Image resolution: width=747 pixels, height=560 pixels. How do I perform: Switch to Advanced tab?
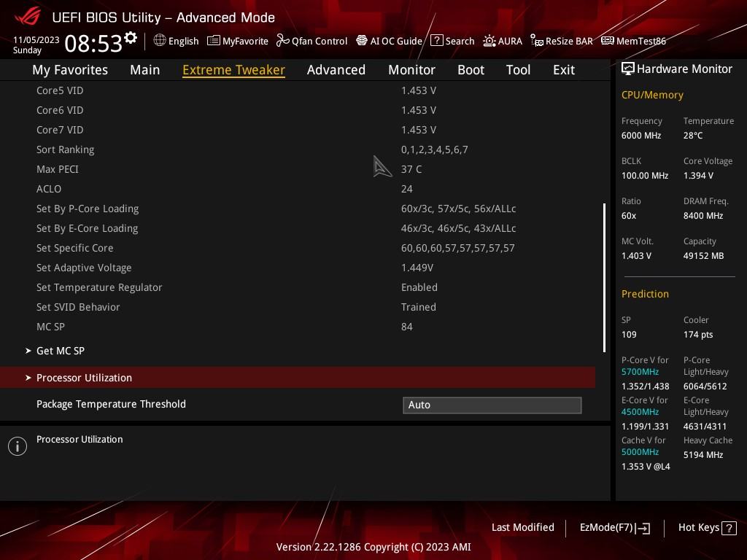coord(336,69)
